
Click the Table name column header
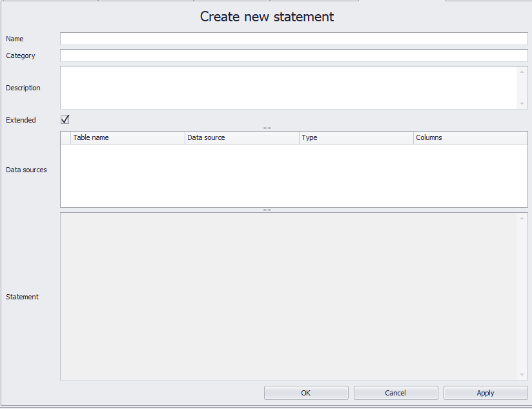pyautogui.click(x=128, y=137)
